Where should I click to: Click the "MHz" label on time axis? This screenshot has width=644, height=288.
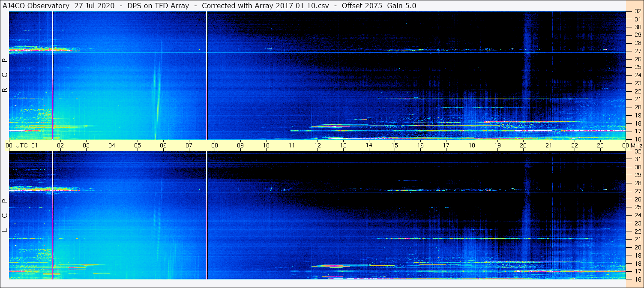tap(636, 145)
